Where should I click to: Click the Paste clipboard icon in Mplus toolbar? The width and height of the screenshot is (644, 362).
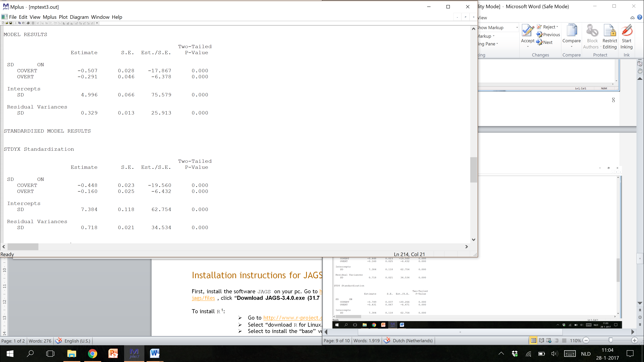point(23,23)
